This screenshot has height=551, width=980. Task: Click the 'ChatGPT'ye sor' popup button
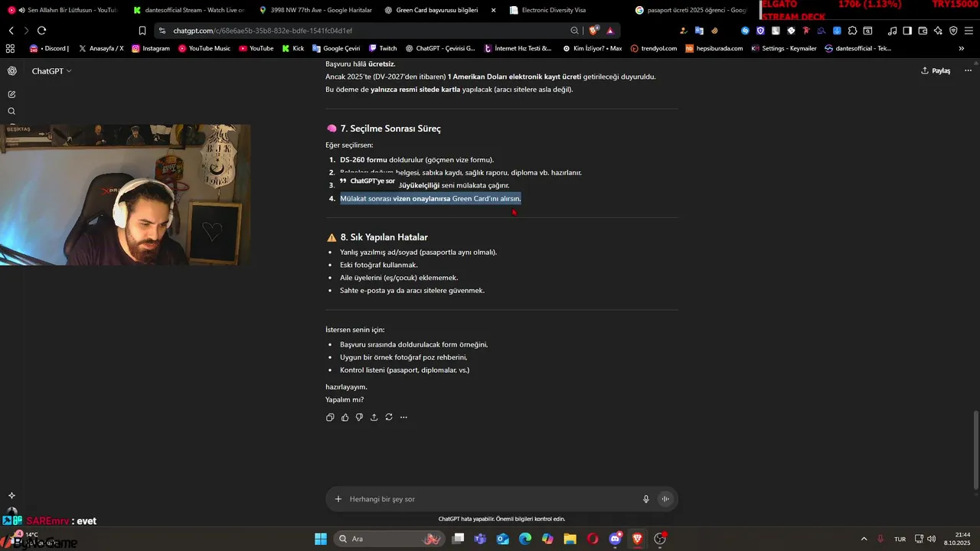367,181
